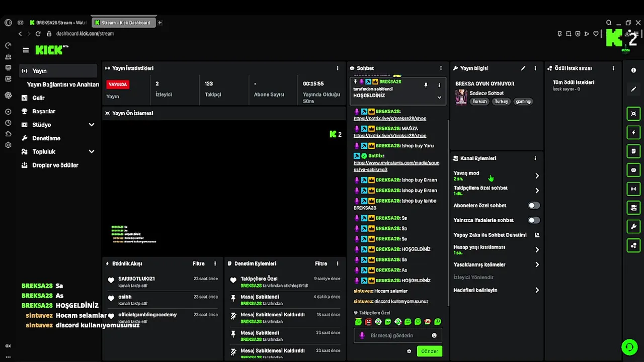The width and height of the screenshot is (644, 362).
Task: Open the emoji picker in the message box
Action: point(434,335)
